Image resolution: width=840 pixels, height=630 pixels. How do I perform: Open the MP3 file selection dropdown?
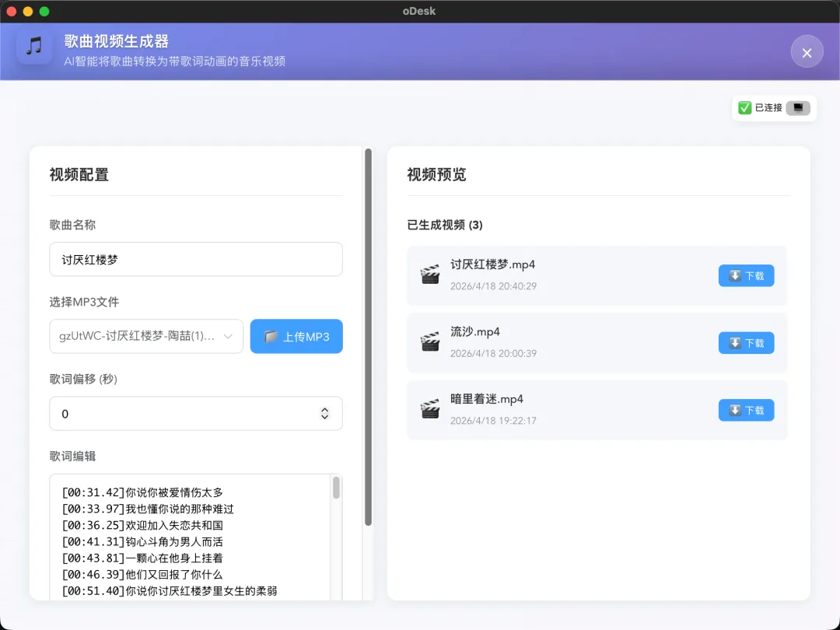pyautogui.click(x=146, y=337)
